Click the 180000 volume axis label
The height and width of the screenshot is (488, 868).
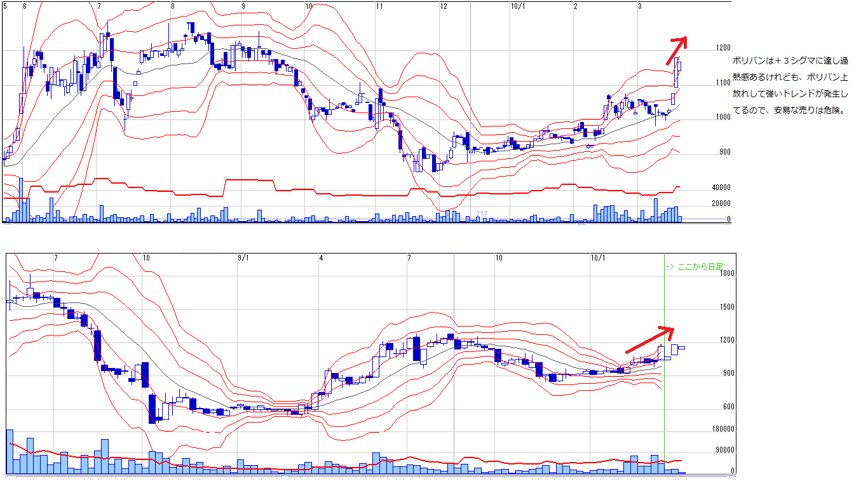click(724, 429)
